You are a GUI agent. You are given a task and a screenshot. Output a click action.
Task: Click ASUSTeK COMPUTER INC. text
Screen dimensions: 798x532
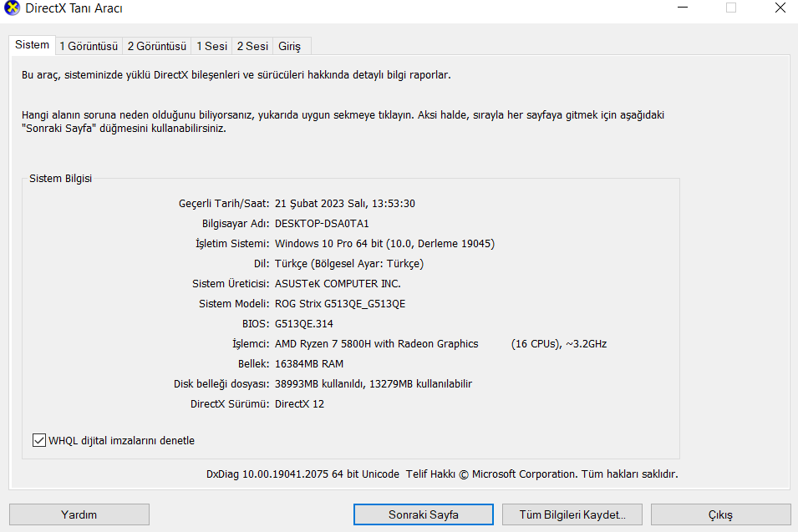click(x=338, y=284)
